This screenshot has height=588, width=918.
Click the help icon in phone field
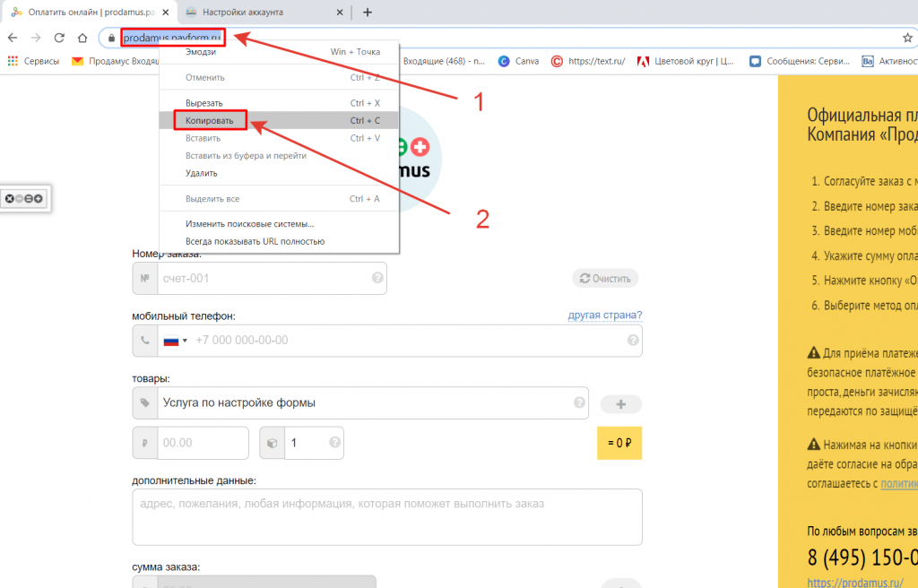(x=633, y=341)
